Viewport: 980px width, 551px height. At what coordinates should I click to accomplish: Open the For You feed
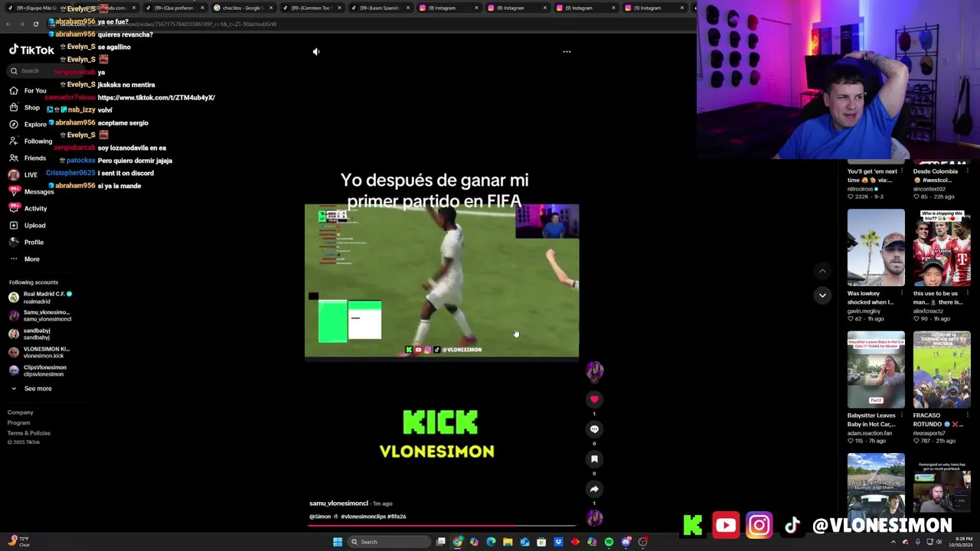click(x=28, y=90)
